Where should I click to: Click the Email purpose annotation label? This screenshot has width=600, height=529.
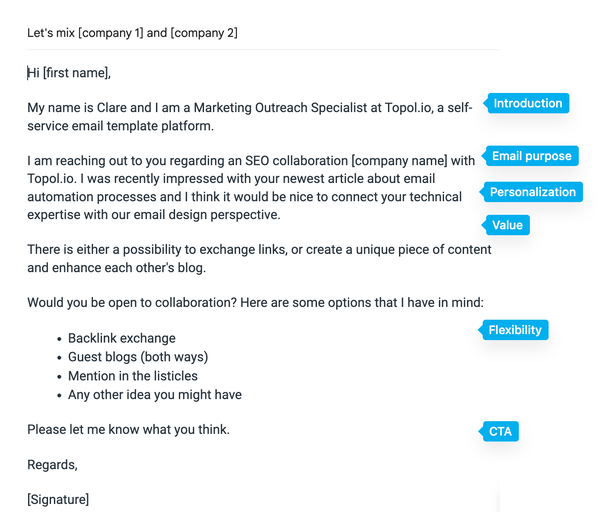531,156
